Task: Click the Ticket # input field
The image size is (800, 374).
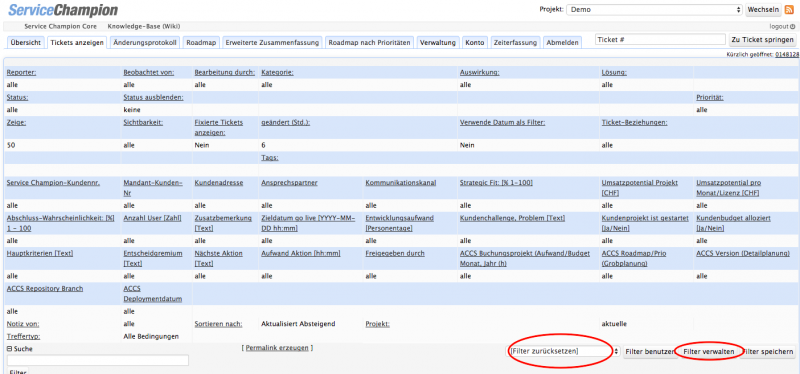Action: (x=660, y=39)
